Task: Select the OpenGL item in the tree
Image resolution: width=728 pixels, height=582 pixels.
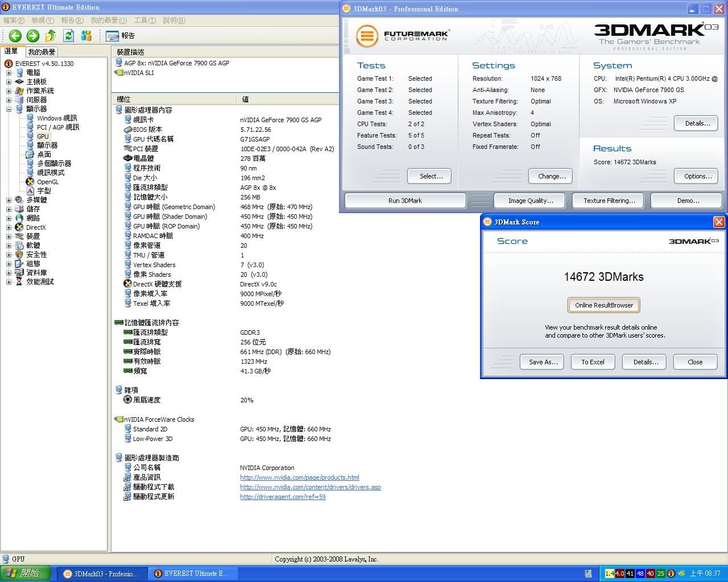Action: pyautogui.click(x=48, y=182)
